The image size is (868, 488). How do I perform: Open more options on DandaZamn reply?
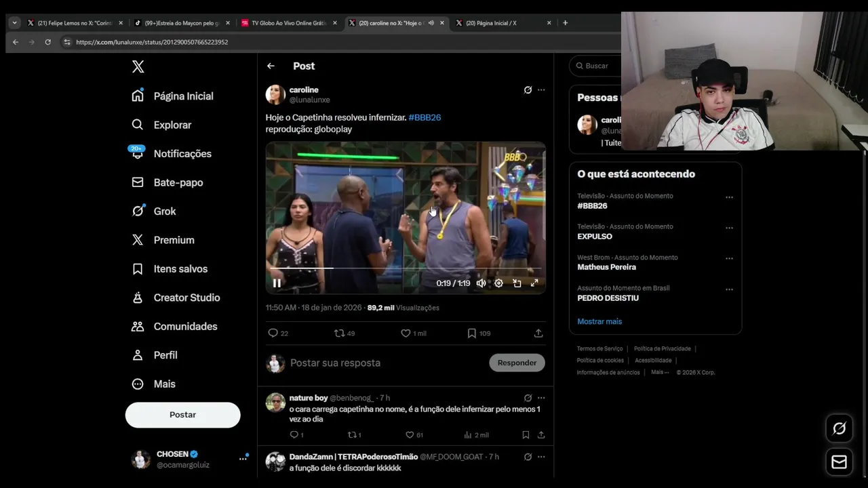point(541,457)
